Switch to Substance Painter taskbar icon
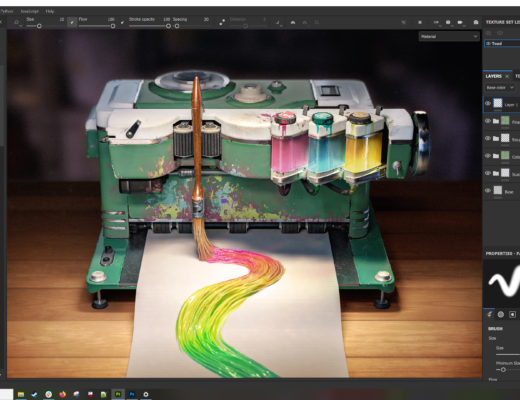 coord(118,394)
